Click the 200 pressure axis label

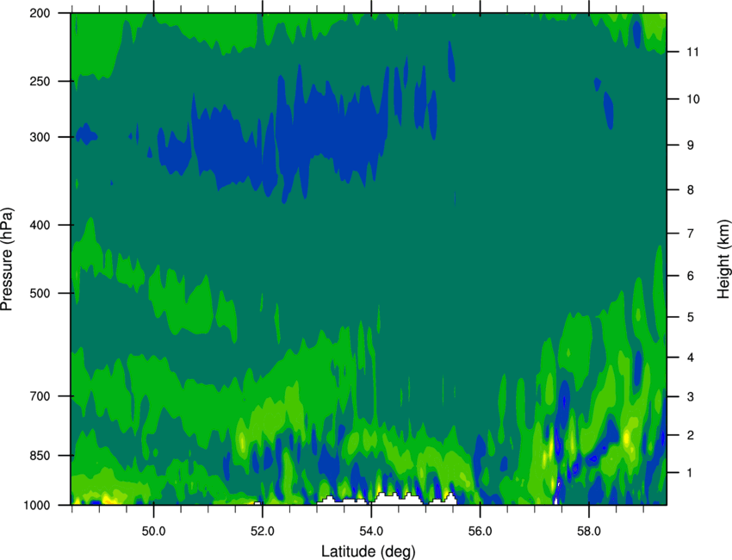click(40, 13)
